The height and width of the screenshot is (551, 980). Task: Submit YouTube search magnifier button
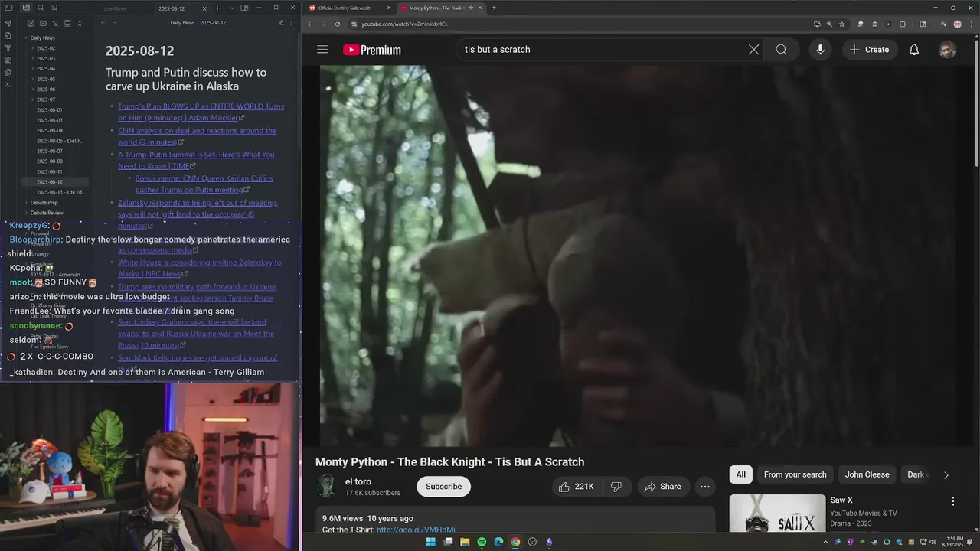(781, 50)
